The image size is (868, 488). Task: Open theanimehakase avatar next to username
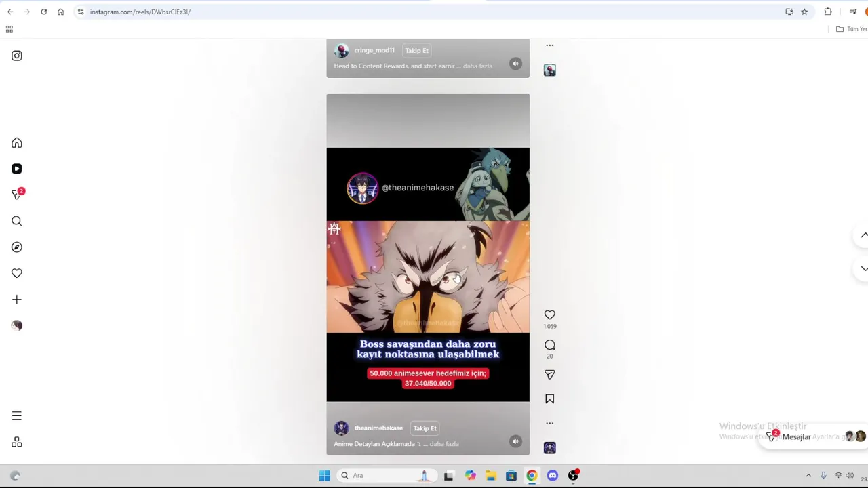341,428
